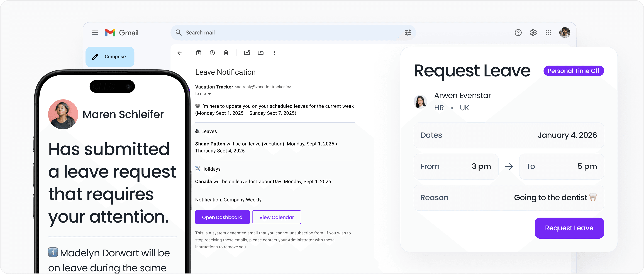This screenshot has height=274, width=644.
Task: Click the back arrow to return to inbox
Action: pos(179,53)
